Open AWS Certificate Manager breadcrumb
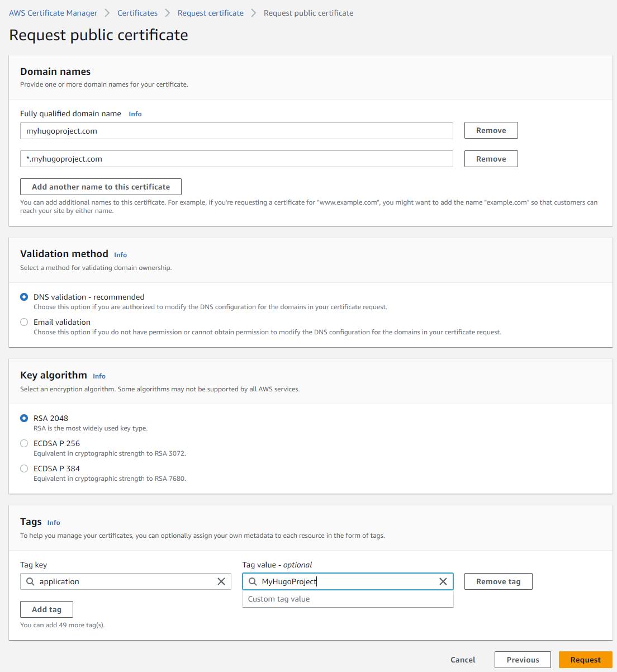The image size is (617, 672). pos(53,13)
